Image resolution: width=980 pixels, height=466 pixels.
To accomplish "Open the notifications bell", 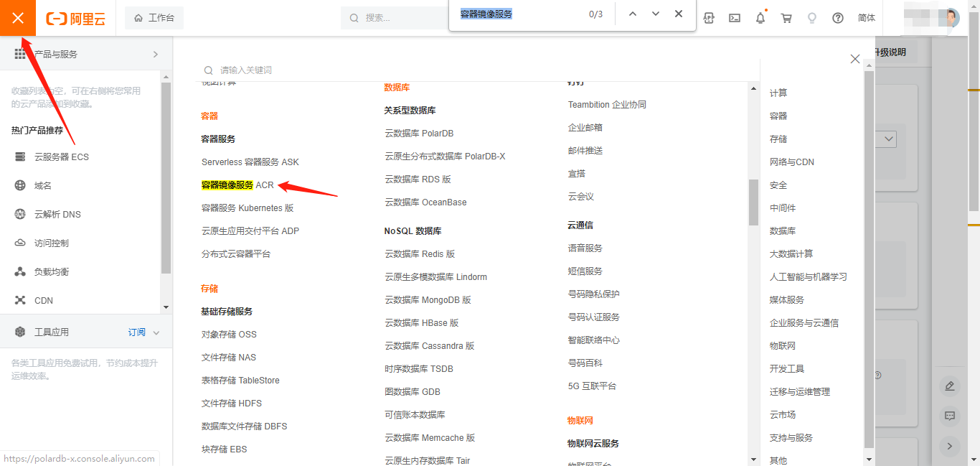I will click(x=760, y=18).
